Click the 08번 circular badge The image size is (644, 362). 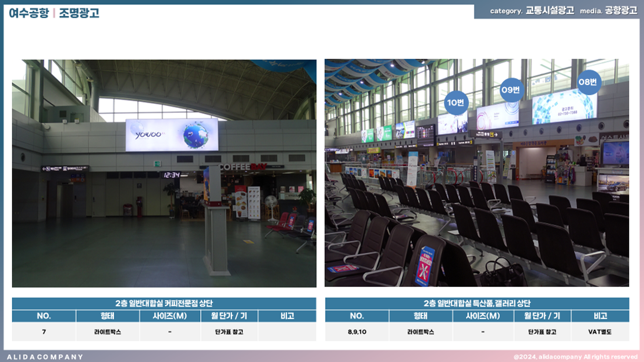(589, 83)
